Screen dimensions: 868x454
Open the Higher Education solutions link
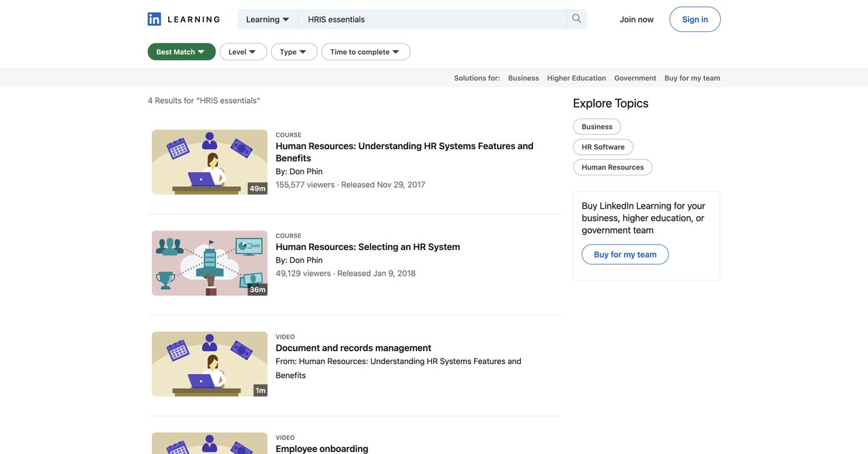[x=576, y=78]
